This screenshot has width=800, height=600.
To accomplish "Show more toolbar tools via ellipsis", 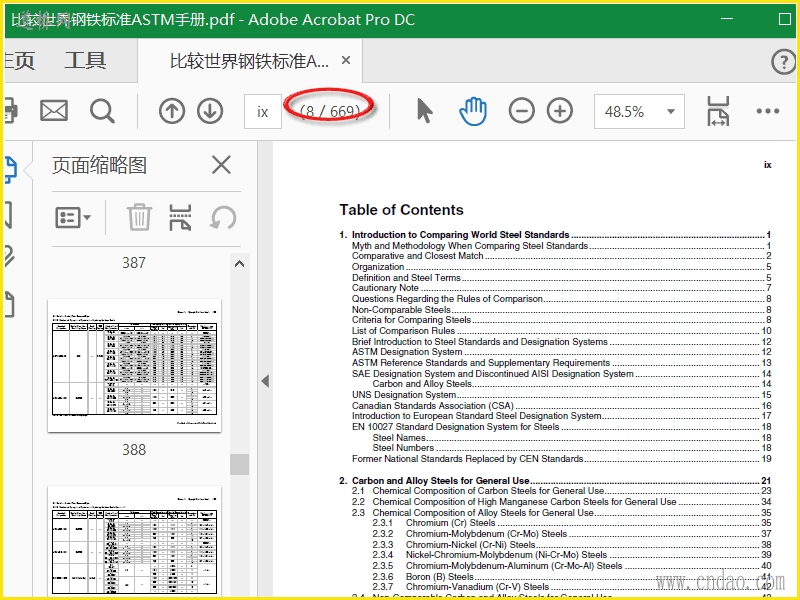I will 768,111.
